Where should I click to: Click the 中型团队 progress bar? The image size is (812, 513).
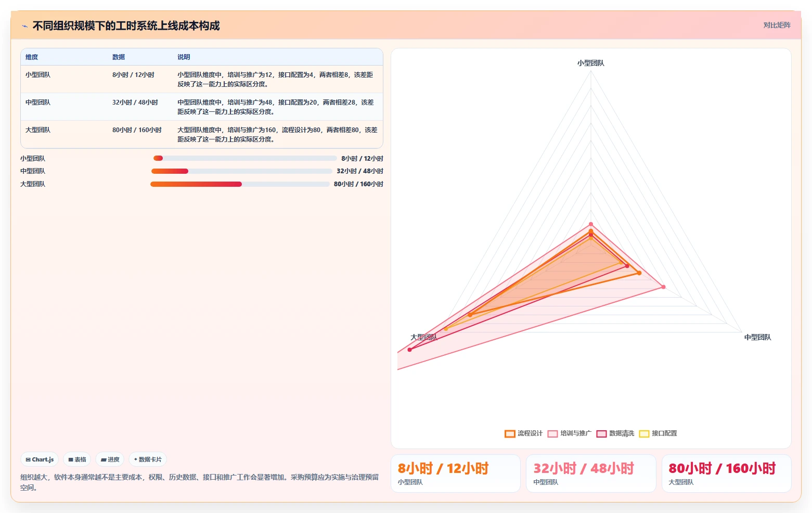click(242, 171)
